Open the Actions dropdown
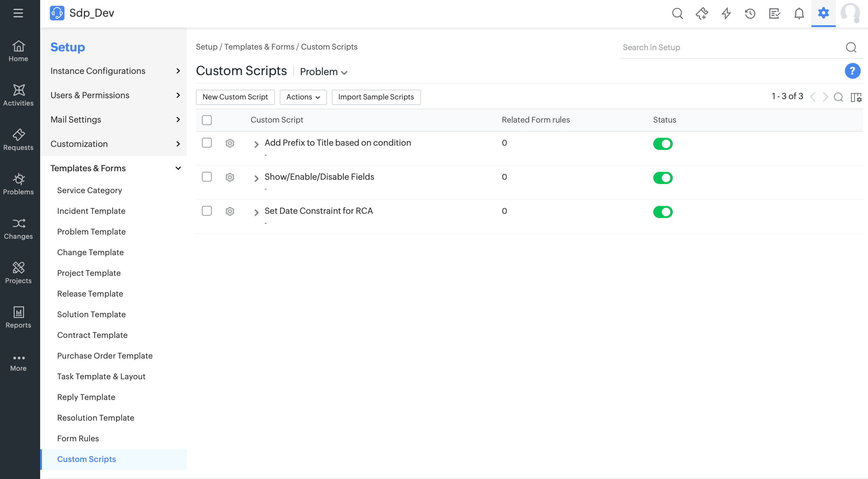 pyautogui.click(x=303, y=97)
